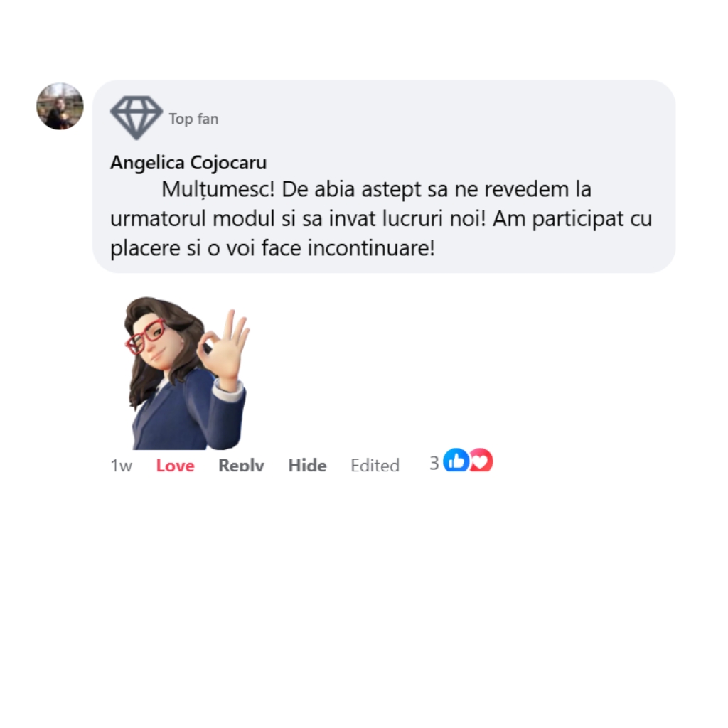Viewport: 728px width, 728px height.
Task: Click the sticker's red glasses
Action: 144,336
